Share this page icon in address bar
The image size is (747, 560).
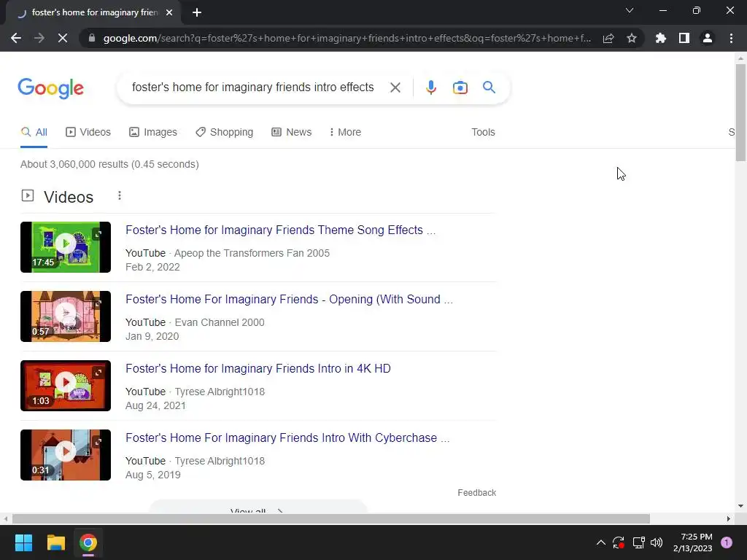click(608, 38)
